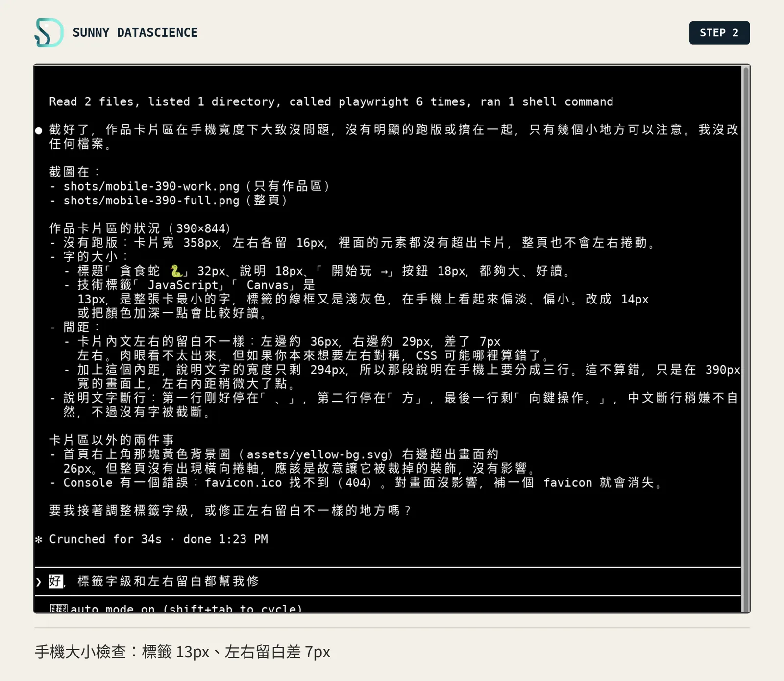Image resolution: width=784 pixels, height=681 pixels.
Task: Click the question 要我接著調整標籤字級
Action: pos(230,511)
